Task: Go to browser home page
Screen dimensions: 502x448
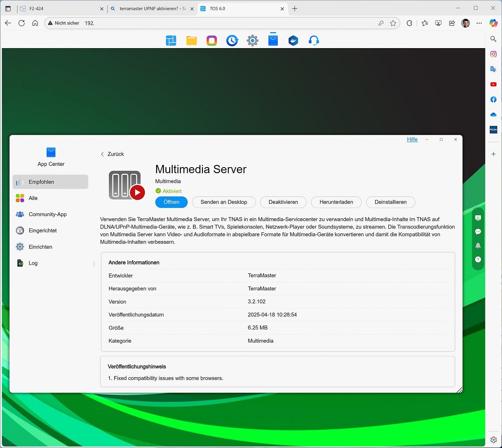Action: click(x=35, y=23)
